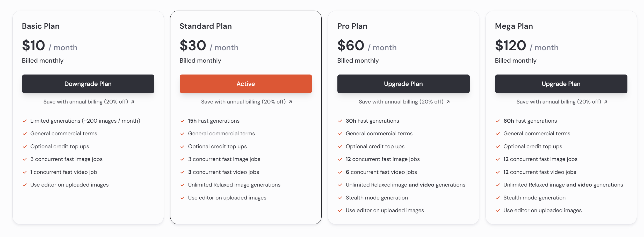Click the $120 / month price text

pyautogui.click(x=527, y=46)
